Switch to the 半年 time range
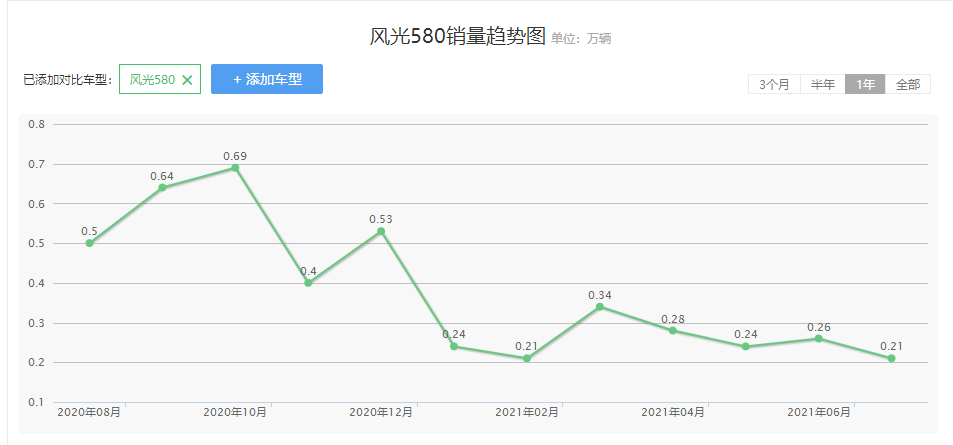The height and width of the screenshot is (445, 953). click(822, 85)
